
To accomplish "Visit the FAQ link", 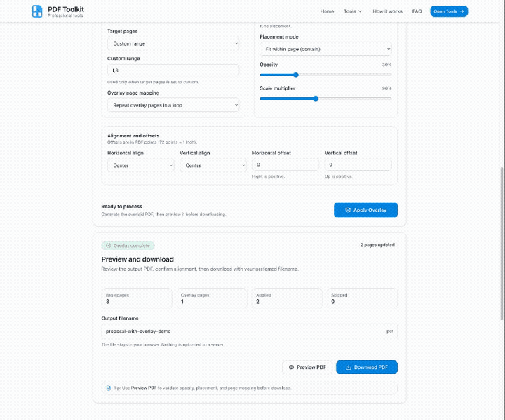I will [417, 11].
